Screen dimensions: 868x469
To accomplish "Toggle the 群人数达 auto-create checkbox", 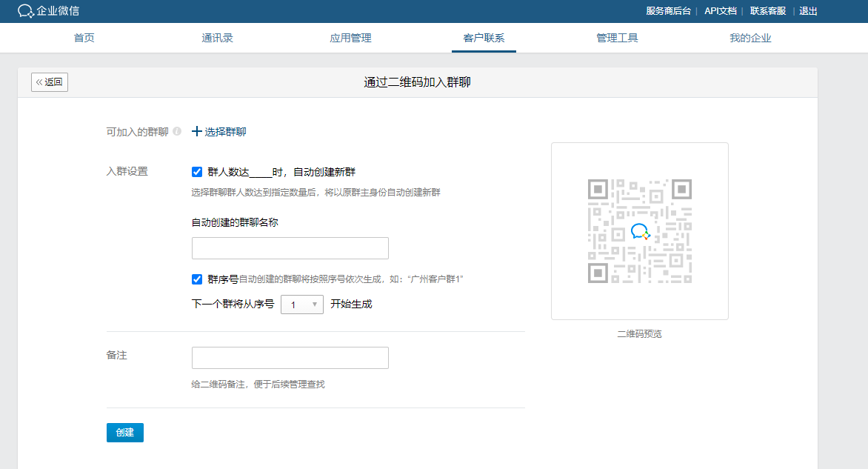I will click(197, 172).
